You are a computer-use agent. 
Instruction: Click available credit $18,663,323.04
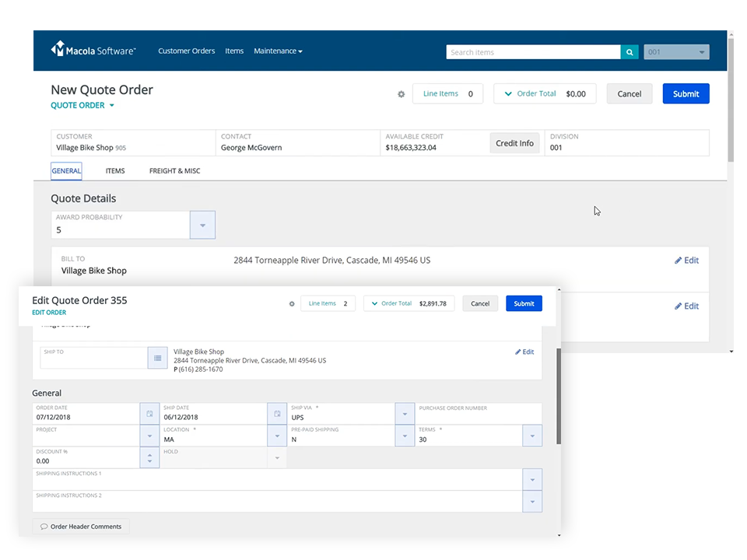point(411,148)
